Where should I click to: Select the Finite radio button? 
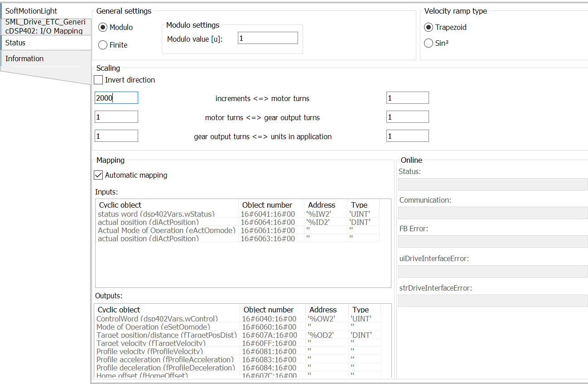(103, 45)
